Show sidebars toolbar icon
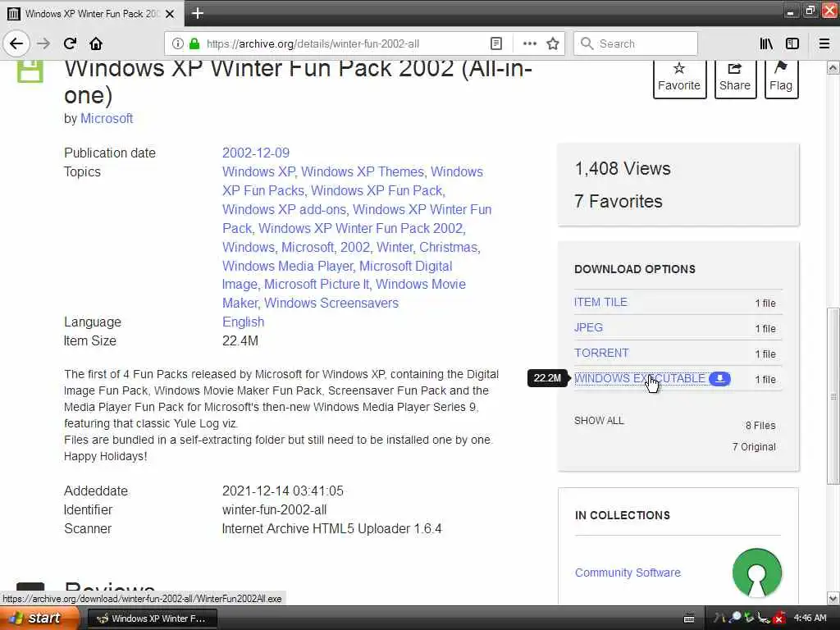This screenshot has width=840, height=630. (792, 43)
